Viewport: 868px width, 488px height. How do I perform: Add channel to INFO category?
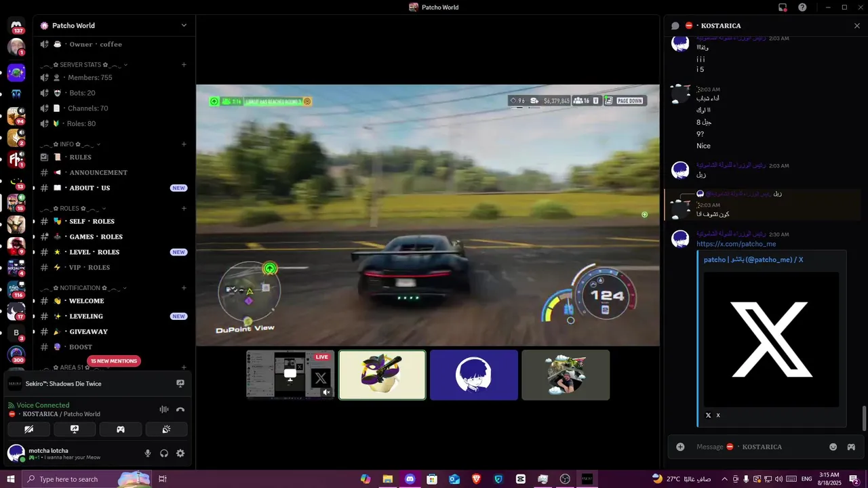[x=184, y=144]
